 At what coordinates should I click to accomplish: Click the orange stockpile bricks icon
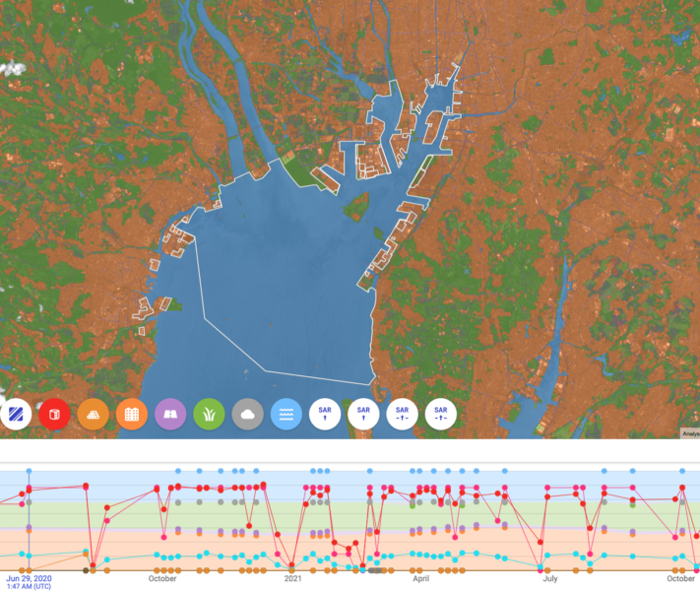pyautogui.click(x=94, y=415)
